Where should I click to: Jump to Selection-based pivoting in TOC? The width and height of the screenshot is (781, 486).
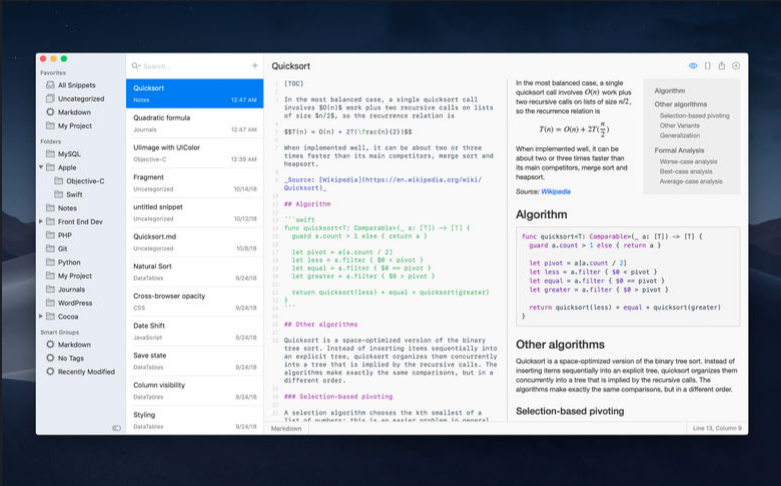(x=694, y=116)
